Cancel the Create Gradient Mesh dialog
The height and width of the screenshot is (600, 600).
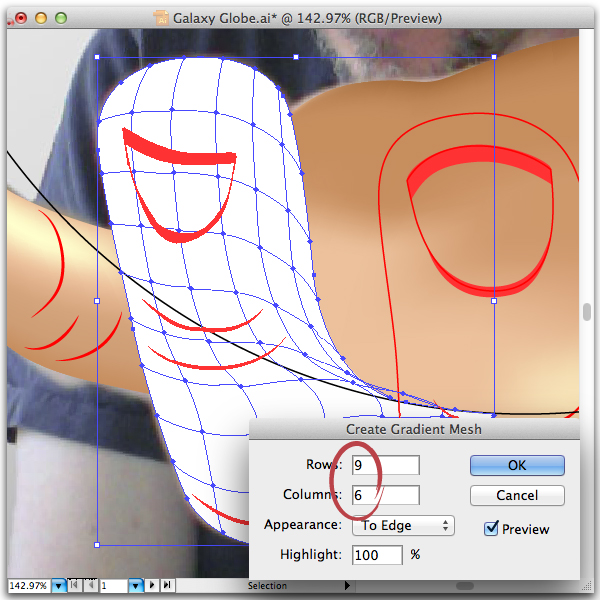517,495
